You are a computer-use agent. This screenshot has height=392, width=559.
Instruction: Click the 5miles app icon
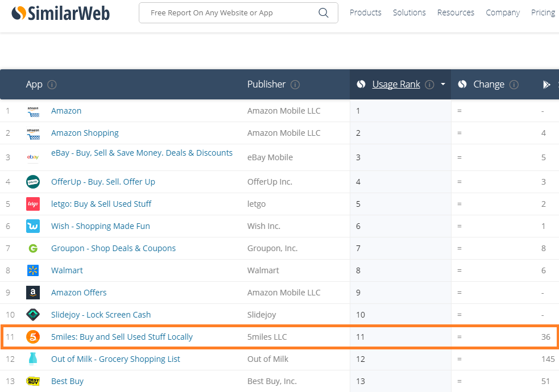(33, 337)
